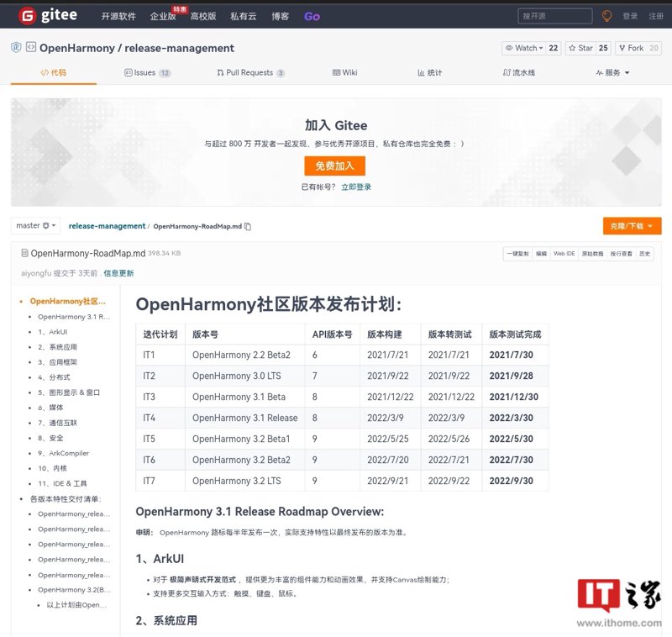Click the 免费加入 button

coord(334,166)
